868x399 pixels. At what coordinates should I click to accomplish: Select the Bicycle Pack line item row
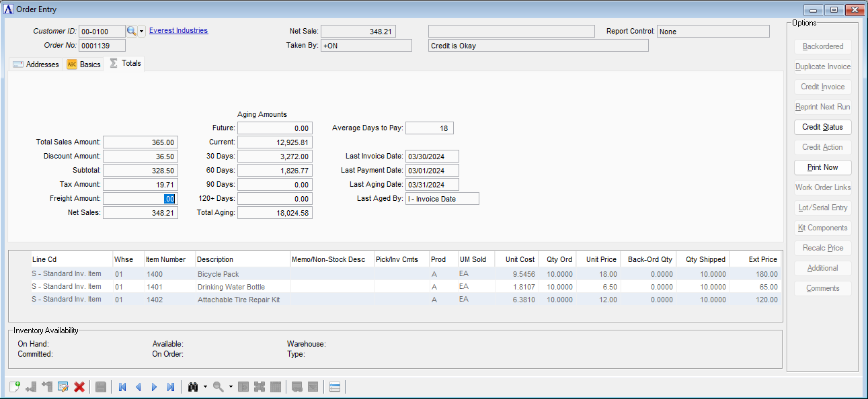point(218,274)
